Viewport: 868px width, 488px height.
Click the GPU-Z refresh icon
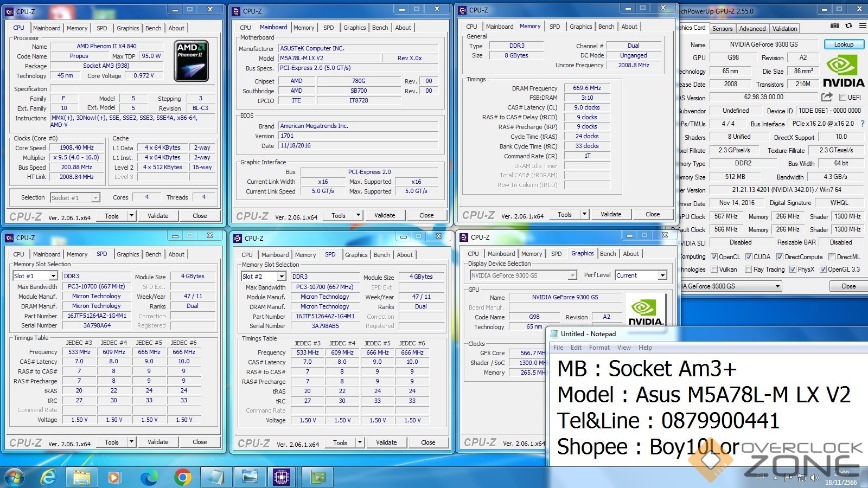click(x=848, y=26)
